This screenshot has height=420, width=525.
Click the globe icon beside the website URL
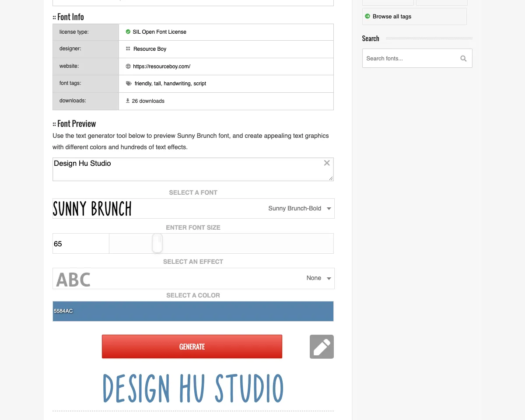(x=128, y=66)
